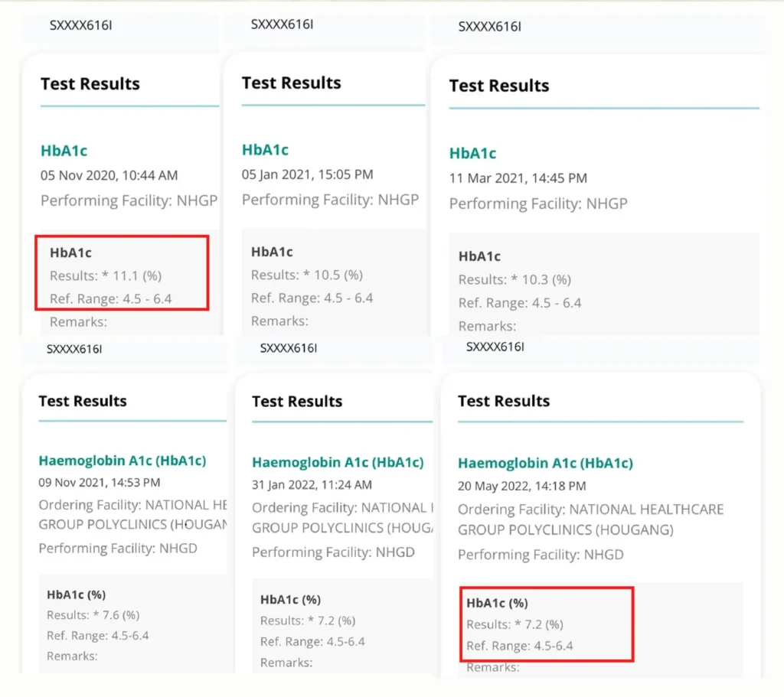This screenshot has width=784, height=697.
Task: Select the 7.2 (%) result dated 20 May 2022
Action: coord(514,624)
